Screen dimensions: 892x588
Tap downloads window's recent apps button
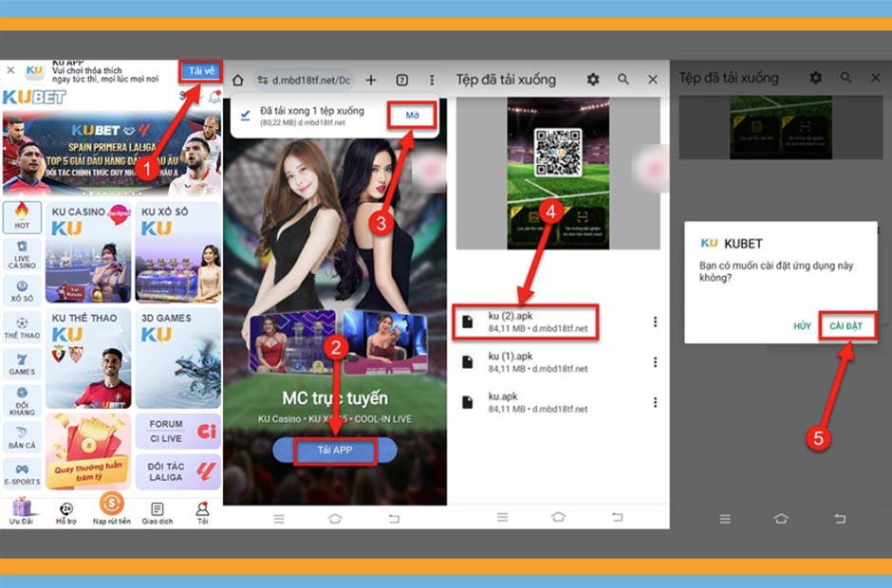pos(502,517)
